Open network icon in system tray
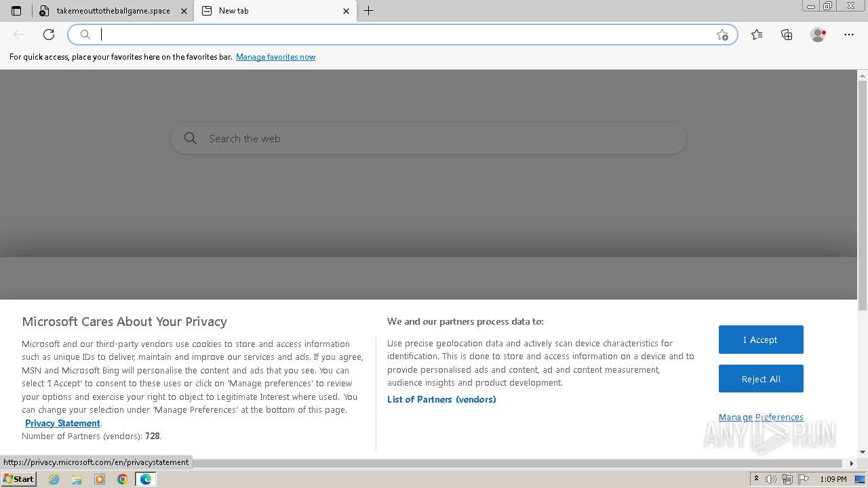This screenshot has height=488, width=868. point(787,479)
